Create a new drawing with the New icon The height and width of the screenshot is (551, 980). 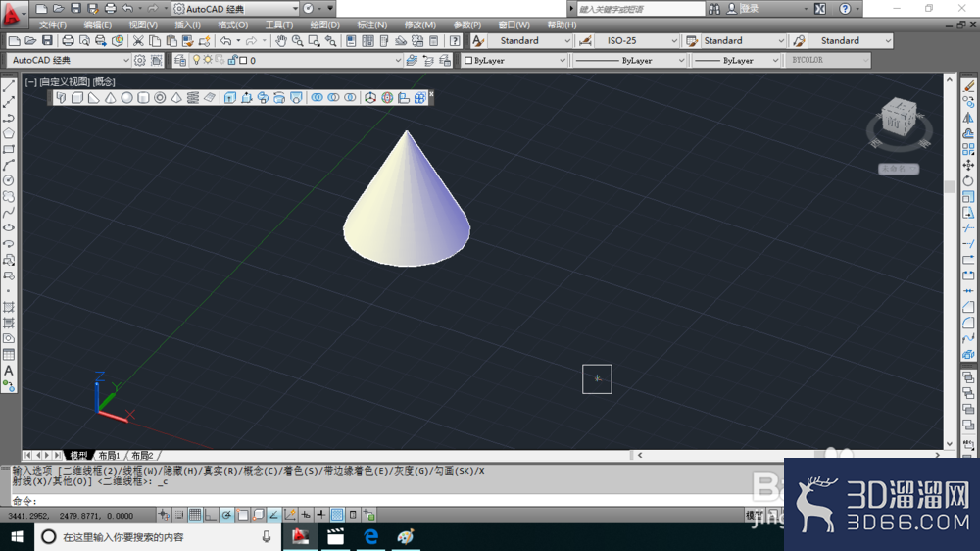14,40
